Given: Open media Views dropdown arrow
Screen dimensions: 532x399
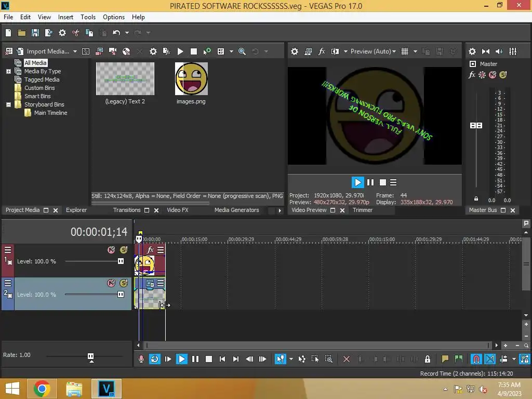Looking at the screenshot, I should coord(231,51).
